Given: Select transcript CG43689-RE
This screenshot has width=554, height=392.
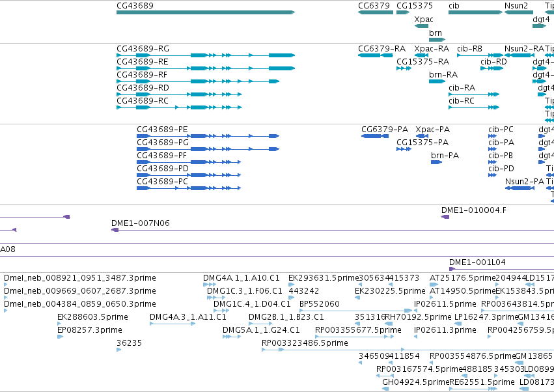Looking at the screenshot, I should (206, 68).
